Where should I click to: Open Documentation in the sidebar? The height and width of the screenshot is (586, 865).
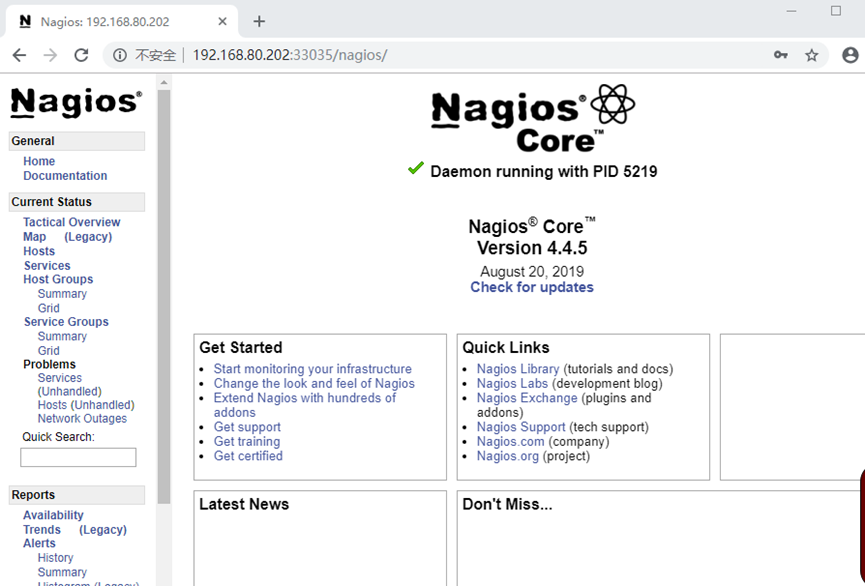(65, 175)
